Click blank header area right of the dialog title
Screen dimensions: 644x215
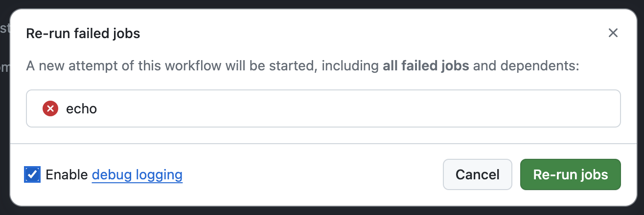(x=372, y=33)
